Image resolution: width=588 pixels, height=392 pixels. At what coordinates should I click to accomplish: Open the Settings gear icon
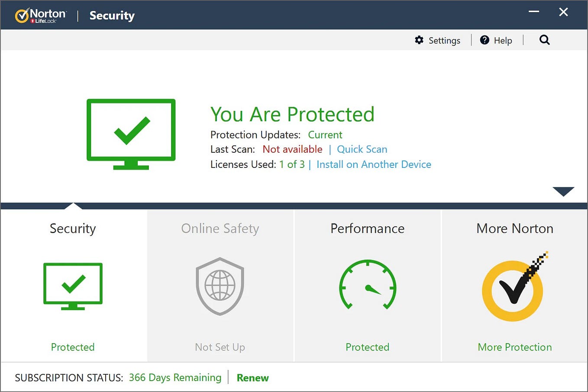point(419,40)
